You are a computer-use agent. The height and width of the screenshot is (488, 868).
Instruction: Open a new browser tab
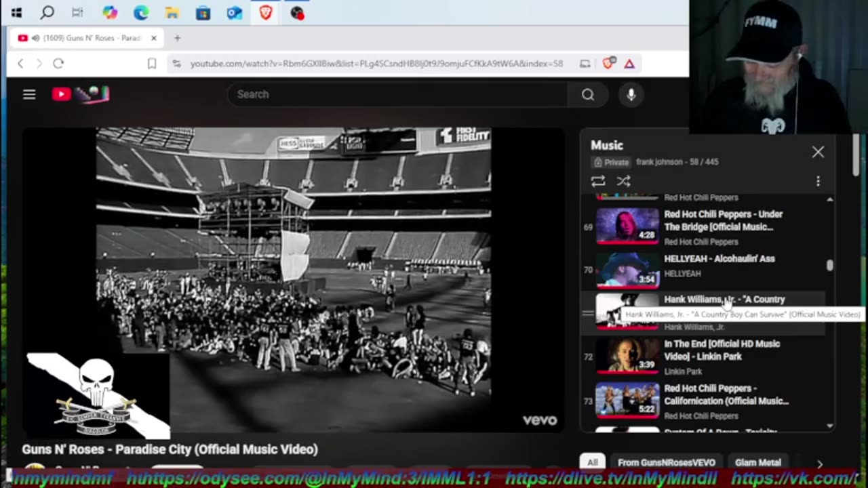pyautogui.click(x=177, y=38)
